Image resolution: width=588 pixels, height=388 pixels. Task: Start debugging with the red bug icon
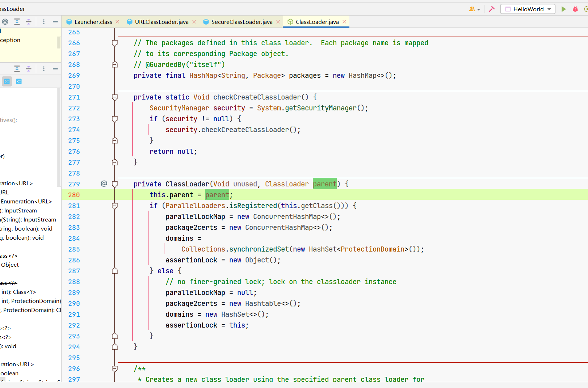coord(575,9)
